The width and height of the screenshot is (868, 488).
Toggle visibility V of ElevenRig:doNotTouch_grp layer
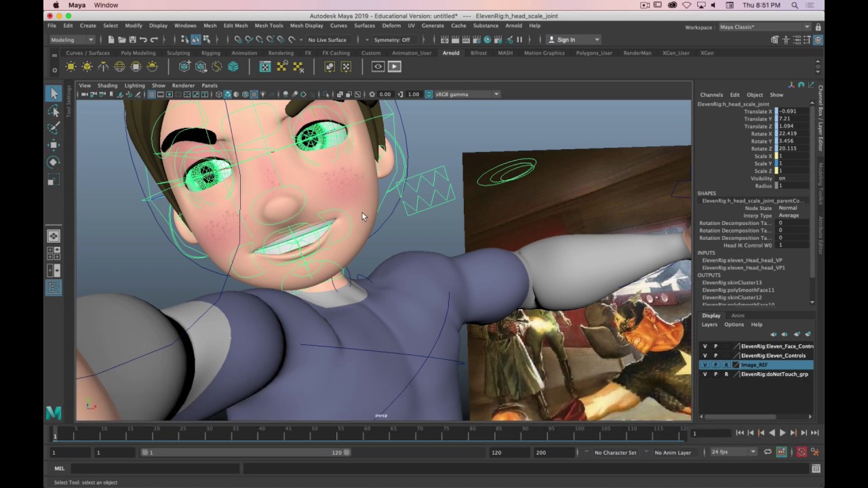click(705, 374)
